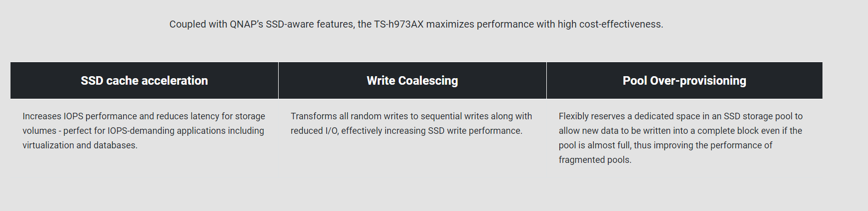The image size is (868, 211).
Task: Click the Pool Over-provisioning description paragraph
Action: click(x=680, y=138)
